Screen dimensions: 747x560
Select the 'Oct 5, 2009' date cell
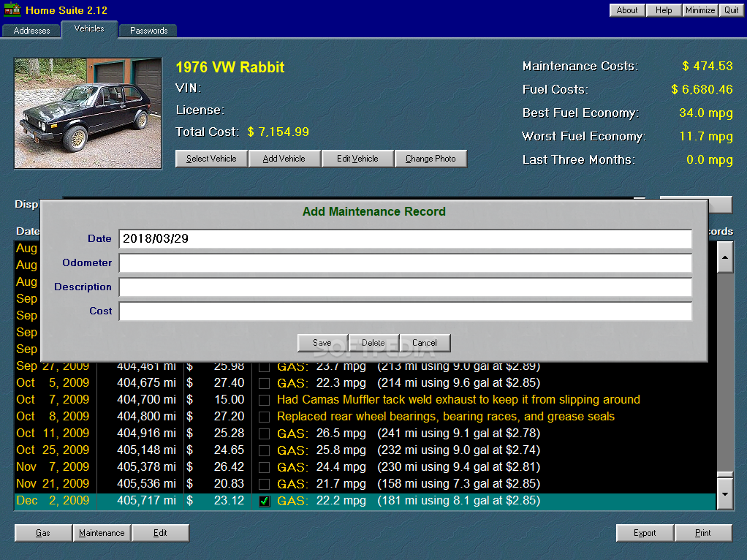(x=53, y=382)
